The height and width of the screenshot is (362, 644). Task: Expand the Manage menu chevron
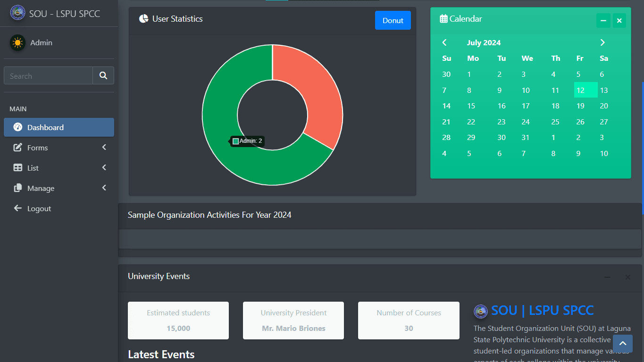tap(104, 188)
